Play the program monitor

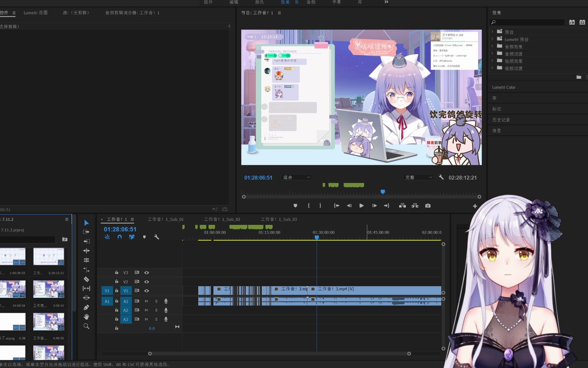pyautogui.click(x=361, y=206)
